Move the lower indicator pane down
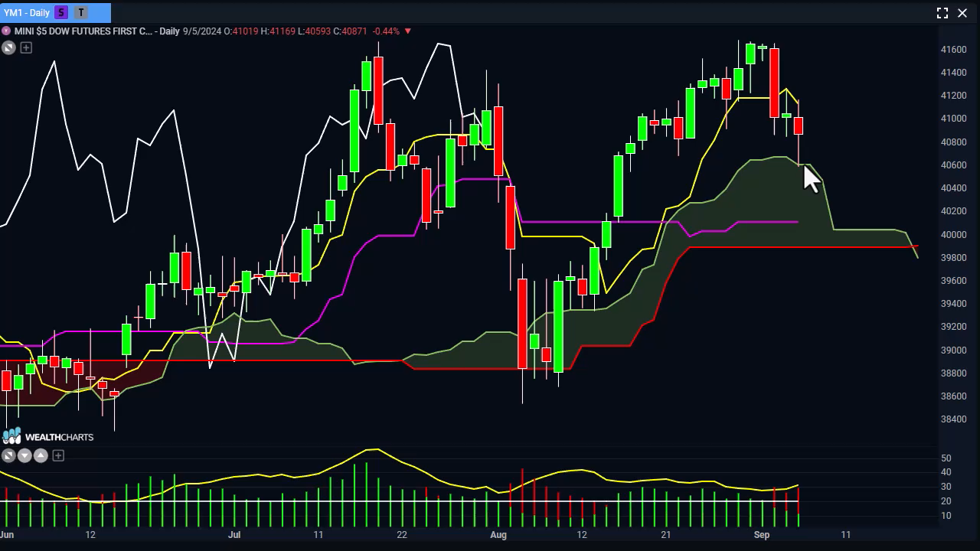 coord(24,455)
